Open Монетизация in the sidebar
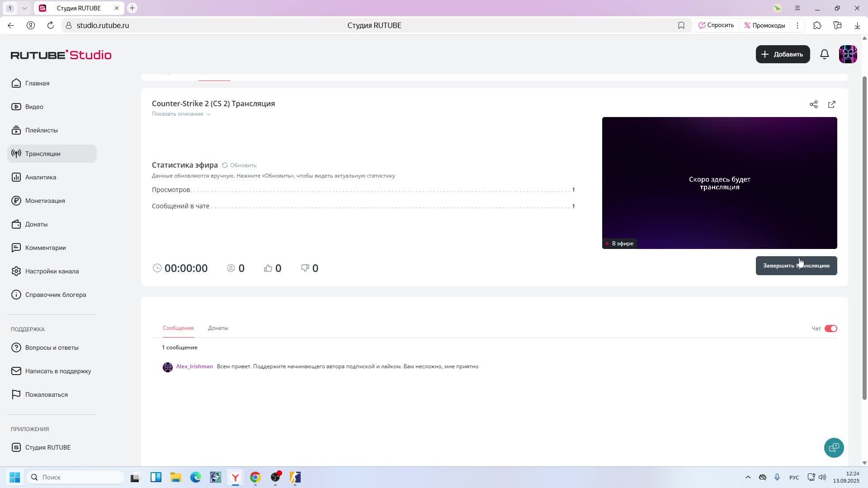 pyautogui.click(x=45, y=201)
